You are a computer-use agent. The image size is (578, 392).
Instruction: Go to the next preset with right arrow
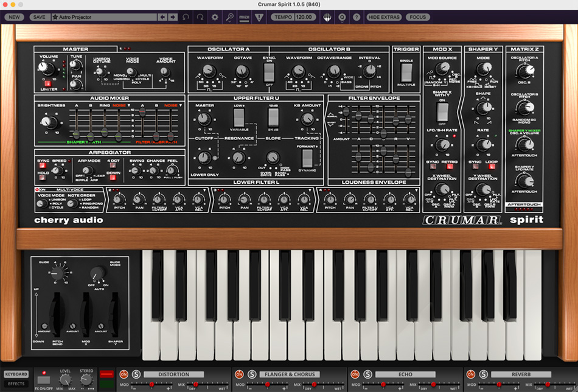(173, 17)
